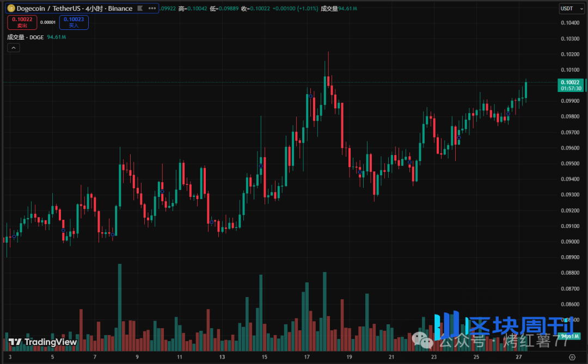Click the Dogecoin coin logo icon
This screenshot has height=364, width=588.
[x=11, y=8]
